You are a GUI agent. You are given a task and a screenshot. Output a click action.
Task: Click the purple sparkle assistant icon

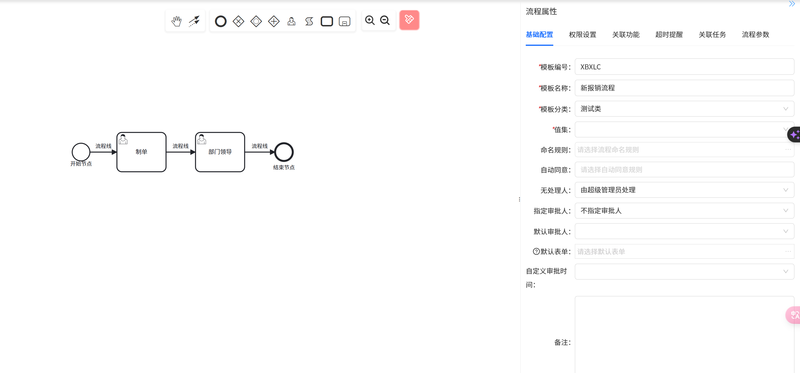[x=794, y=135]
